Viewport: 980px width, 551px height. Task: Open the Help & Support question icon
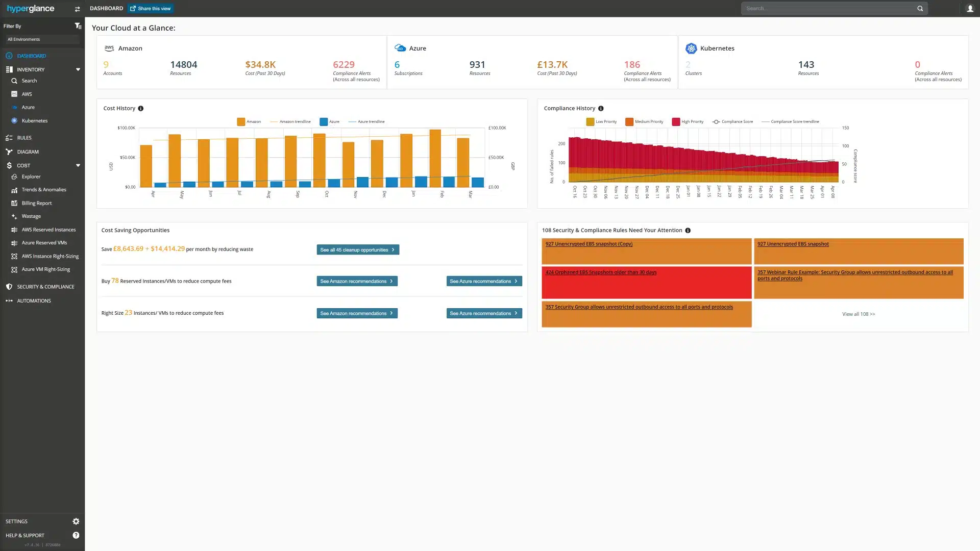pos(76,535)
